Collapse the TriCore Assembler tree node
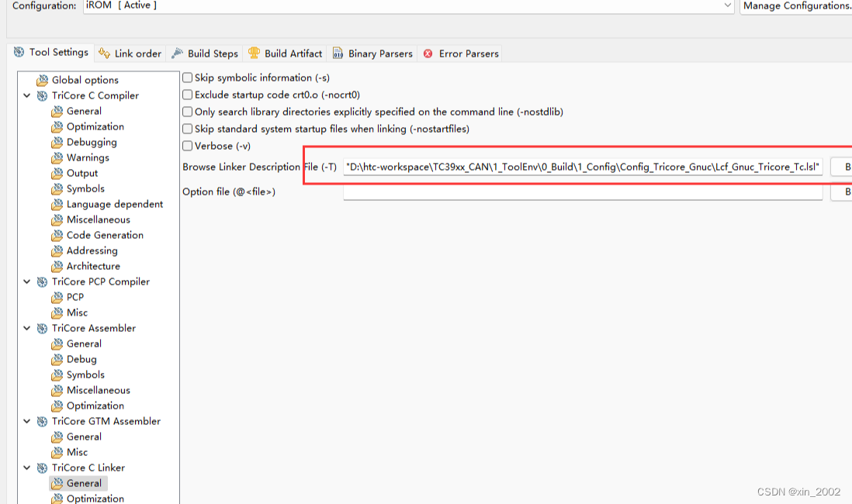 tap(26, 328)
